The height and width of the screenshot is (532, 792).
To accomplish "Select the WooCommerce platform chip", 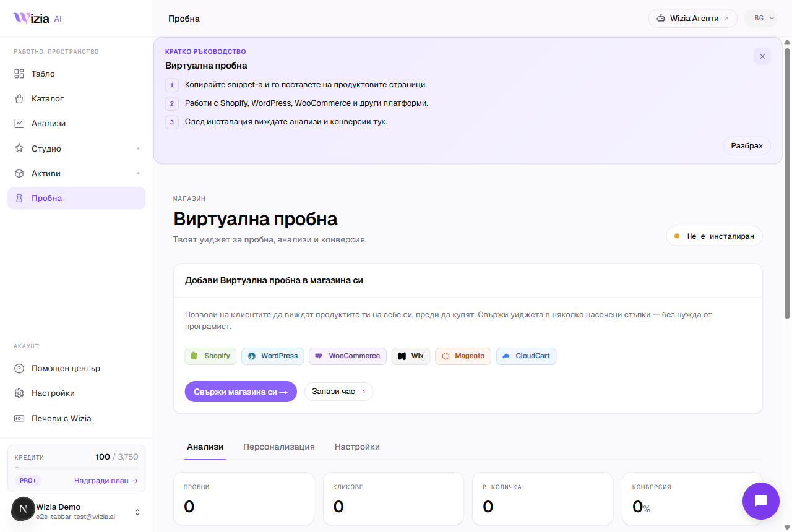I will coord(348,356).
